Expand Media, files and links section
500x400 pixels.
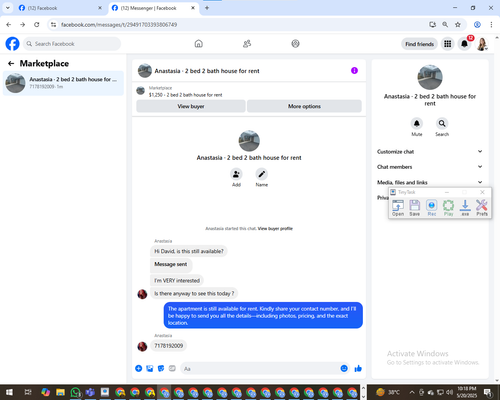click(430, 182)
